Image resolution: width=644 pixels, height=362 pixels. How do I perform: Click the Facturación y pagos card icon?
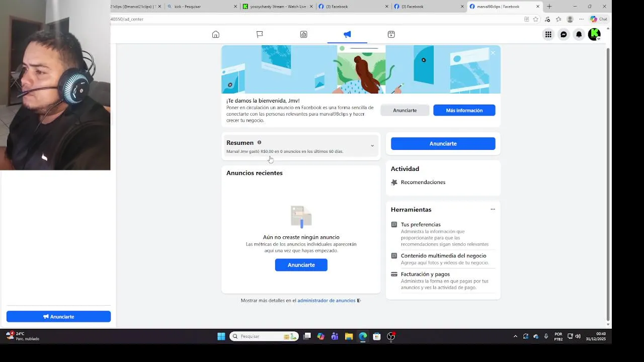coord(394,274)
